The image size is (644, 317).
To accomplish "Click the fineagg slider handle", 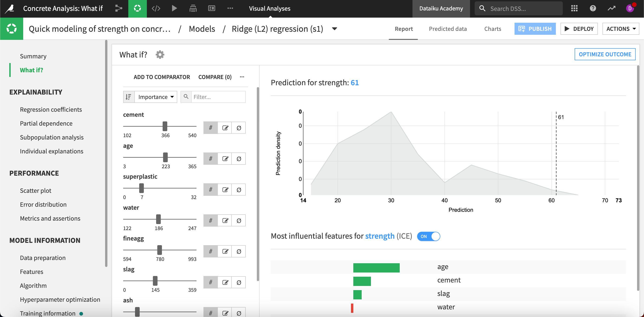I will coord(160,250).
